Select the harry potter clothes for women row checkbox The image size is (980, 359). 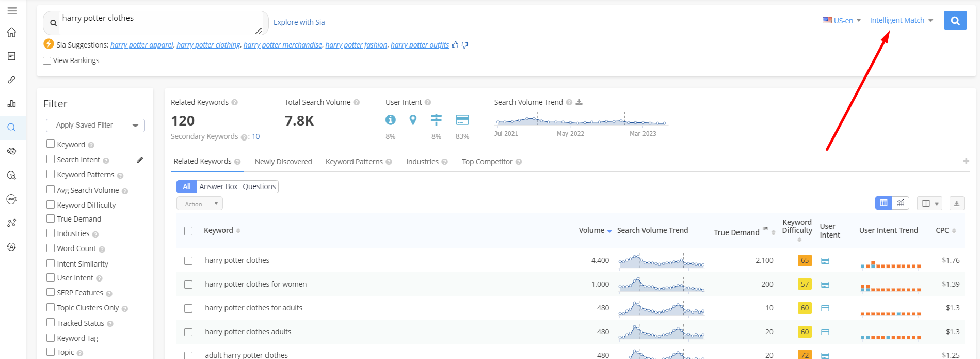188,285
